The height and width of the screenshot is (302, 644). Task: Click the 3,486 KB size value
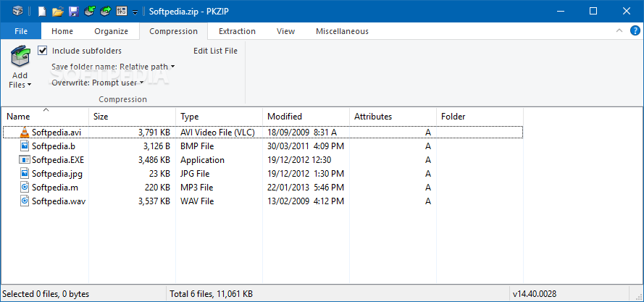point(154,160)
